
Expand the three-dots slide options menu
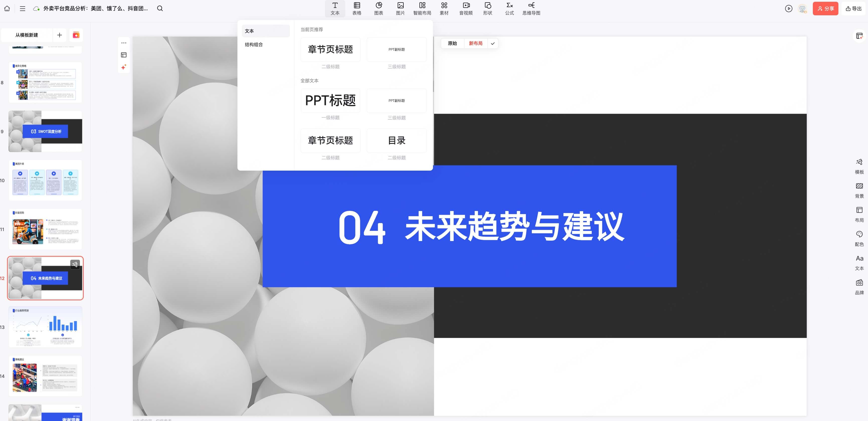click(x=124, y=43)
